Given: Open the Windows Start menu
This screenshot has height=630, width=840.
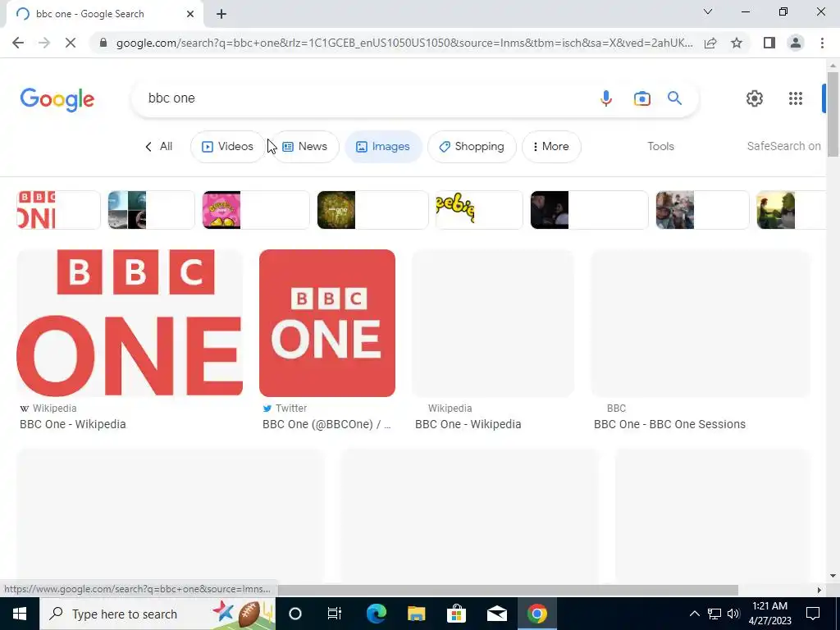Looking at the screenshot, I should pyautogui.click(x=20, y=614).
